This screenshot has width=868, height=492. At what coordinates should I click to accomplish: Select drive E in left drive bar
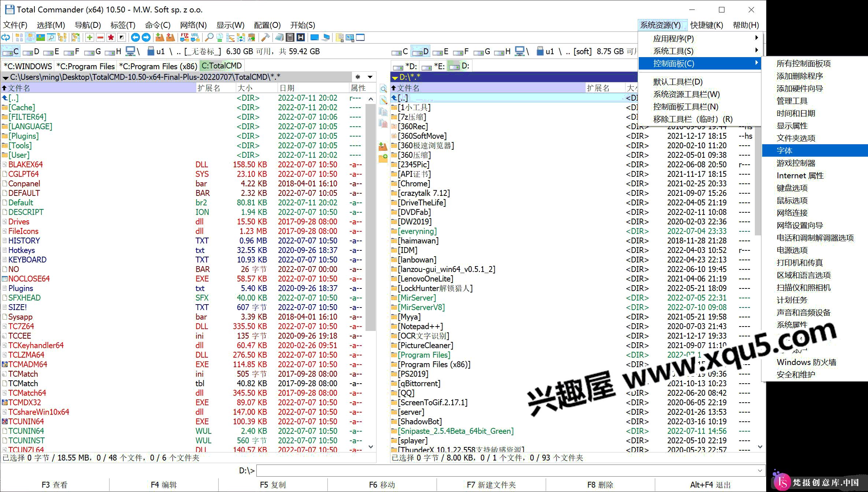pyautogui.click(x=51, y=51)
